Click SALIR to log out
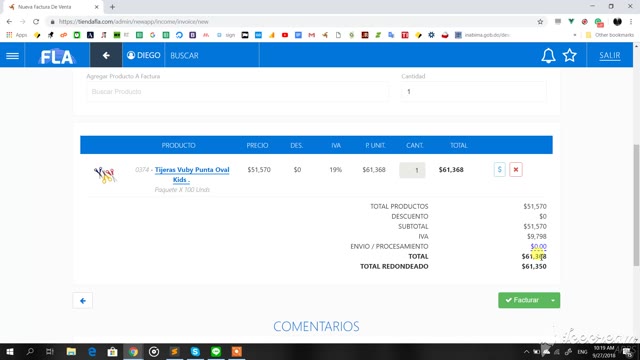Screen dimensions: 640x360 609,56
